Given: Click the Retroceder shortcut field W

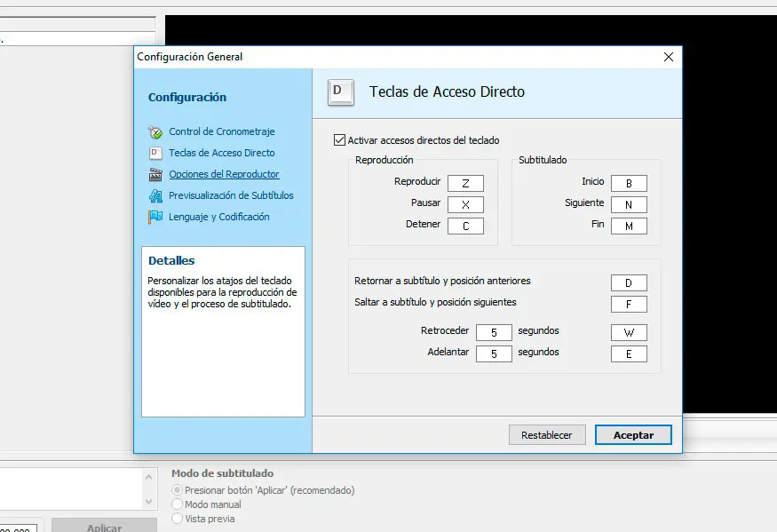Looking at the screenshot, I should coord(629,333).
